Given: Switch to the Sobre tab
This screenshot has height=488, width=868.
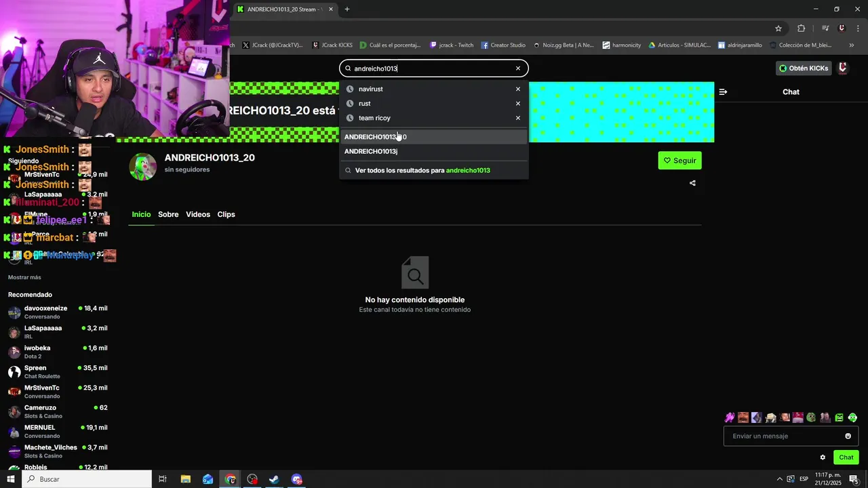Looking at the screenshot, I should pos(168,214).
